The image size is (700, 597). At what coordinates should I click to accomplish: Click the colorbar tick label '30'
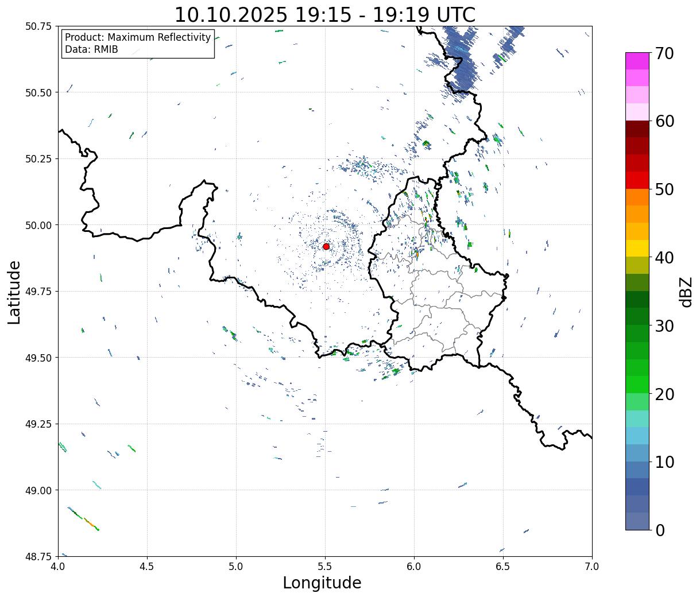point(664,325)
